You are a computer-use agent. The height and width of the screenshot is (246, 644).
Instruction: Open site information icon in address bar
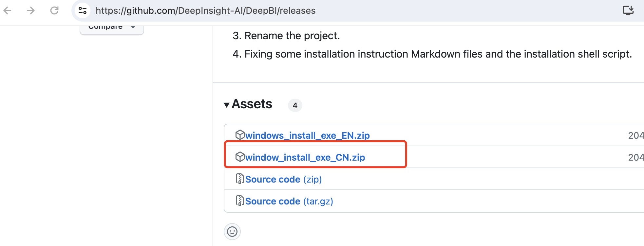pos(83,10)
